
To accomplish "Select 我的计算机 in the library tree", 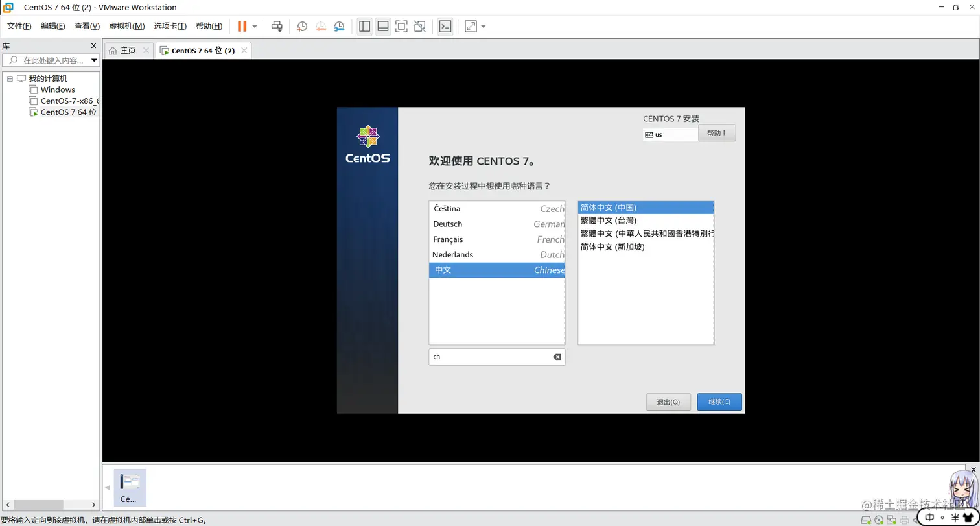I will coord(48,78).
